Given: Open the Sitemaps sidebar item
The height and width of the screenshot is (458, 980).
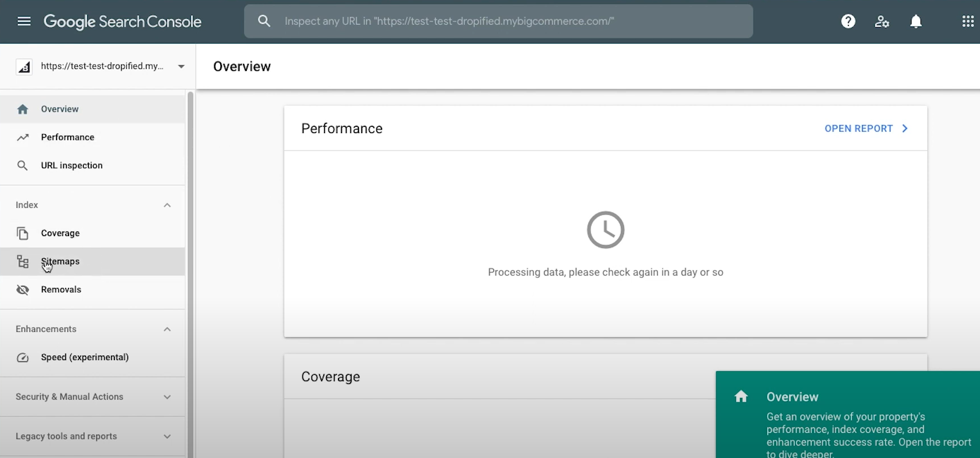Looking at the screenshot, I should [92, 262].
